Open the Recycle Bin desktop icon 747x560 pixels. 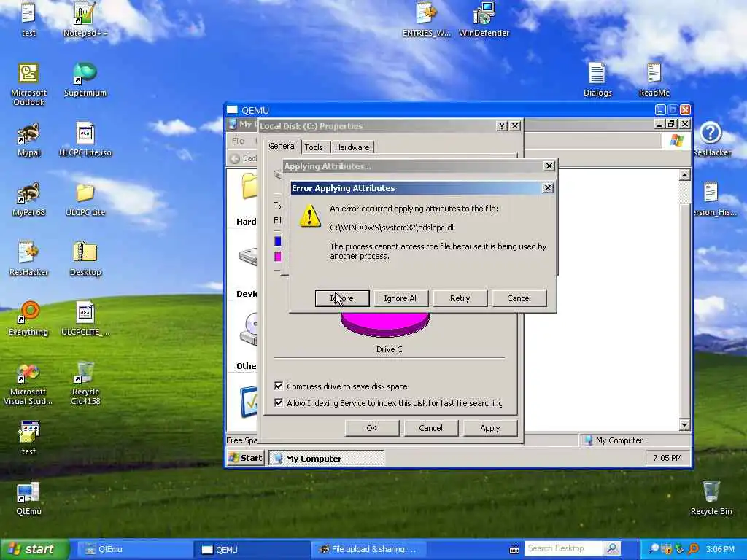pos(711,498)
